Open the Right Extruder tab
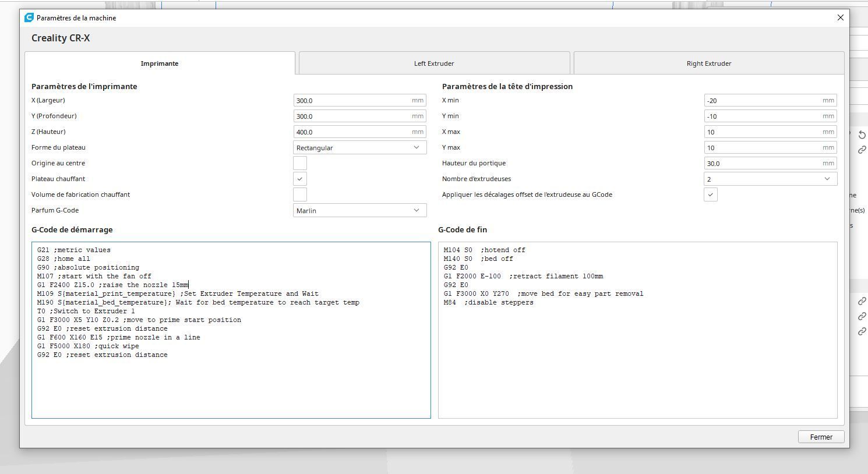Image resolution: width=868 pixels, height=474 pixels. (709, 63)
